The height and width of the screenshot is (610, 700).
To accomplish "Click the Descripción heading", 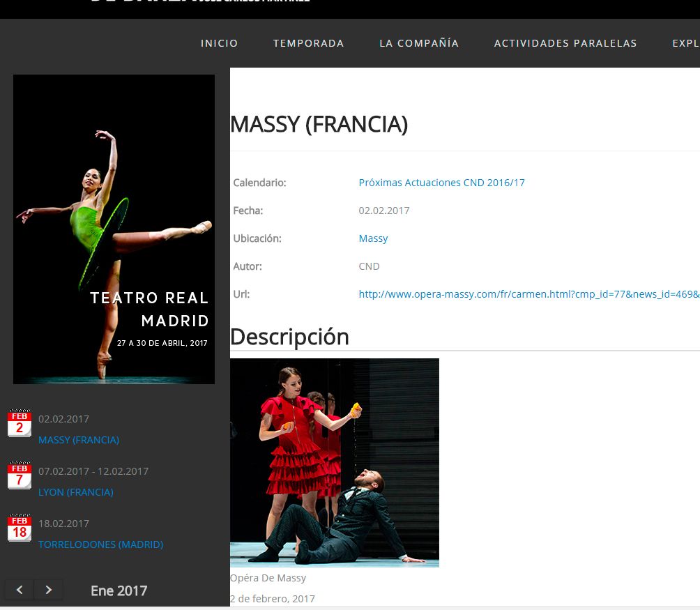I will pyautogui.click(x=289, y=337).
